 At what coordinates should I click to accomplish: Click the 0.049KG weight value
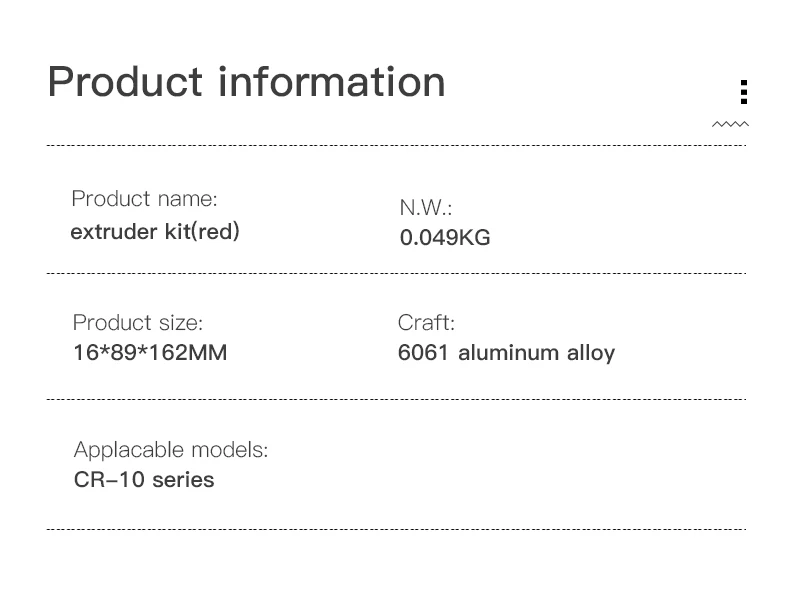coord(445,238)
